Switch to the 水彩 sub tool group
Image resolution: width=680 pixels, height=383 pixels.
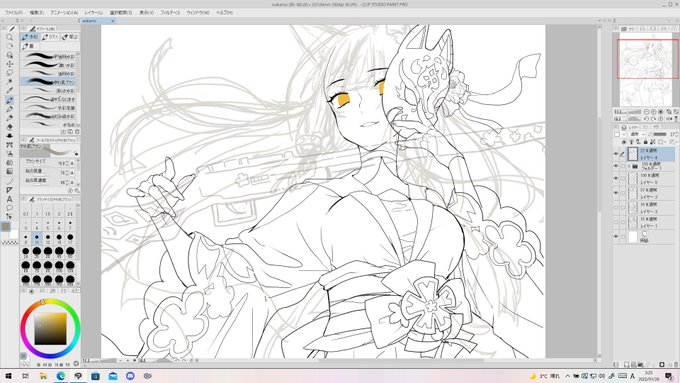pyautogui.click(x=30, y=37)
